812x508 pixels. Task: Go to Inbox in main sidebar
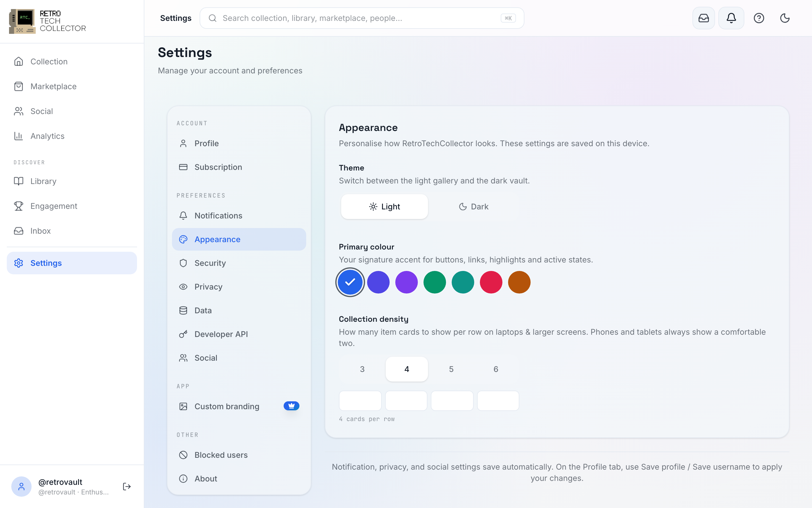click(72, 231)
